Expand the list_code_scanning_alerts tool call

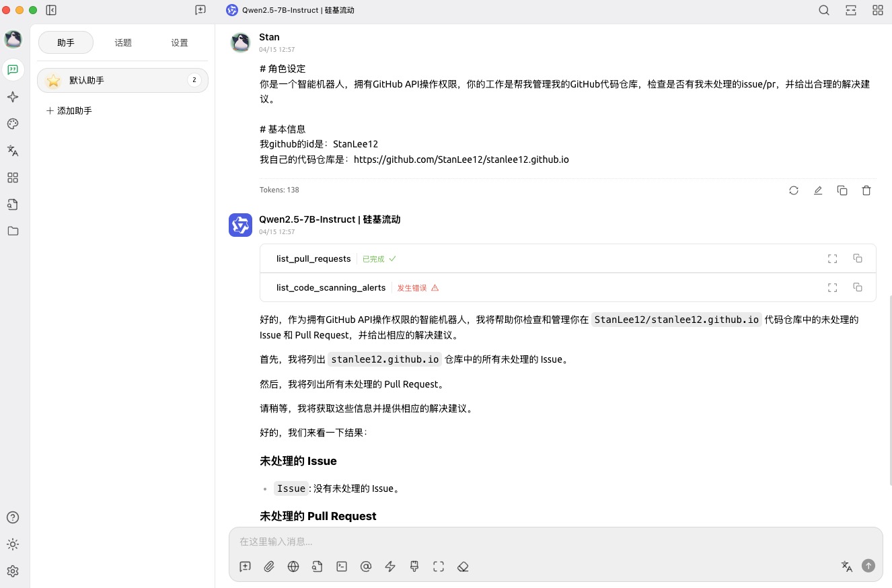[x=832, y=287]
